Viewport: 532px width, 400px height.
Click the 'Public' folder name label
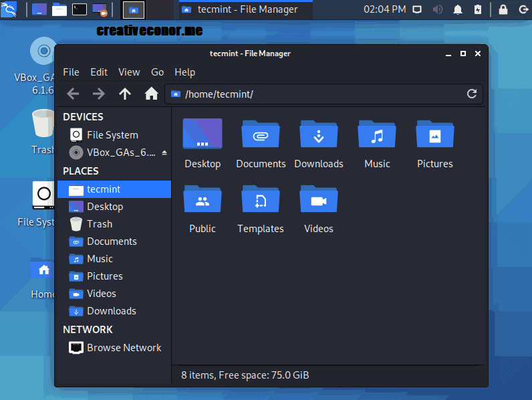click(203, 229)
